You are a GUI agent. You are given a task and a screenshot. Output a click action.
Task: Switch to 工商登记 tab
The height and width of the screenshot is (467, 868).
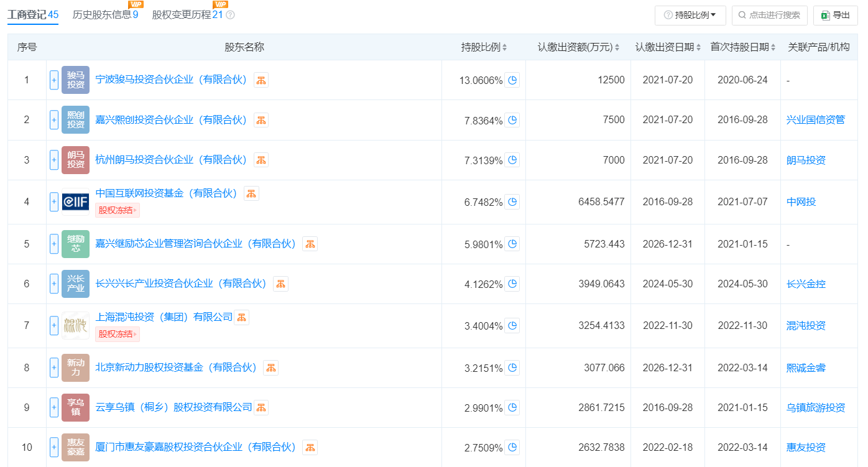point(33,15)
